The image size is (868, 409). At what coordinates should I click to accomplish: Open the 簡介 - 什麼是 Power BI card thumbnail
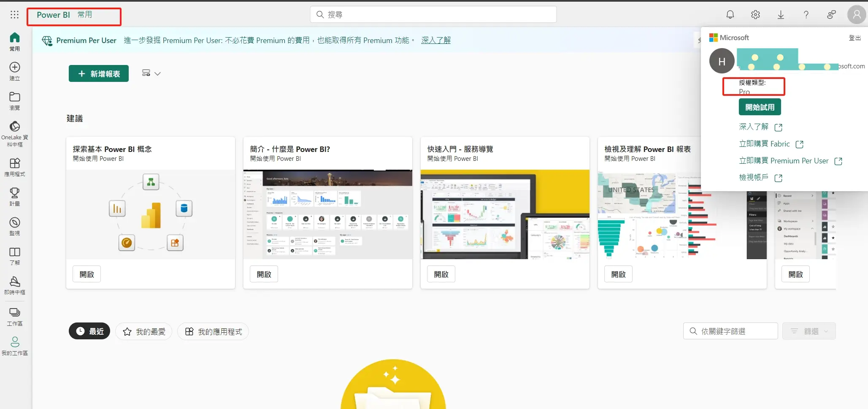coord(327,214)
